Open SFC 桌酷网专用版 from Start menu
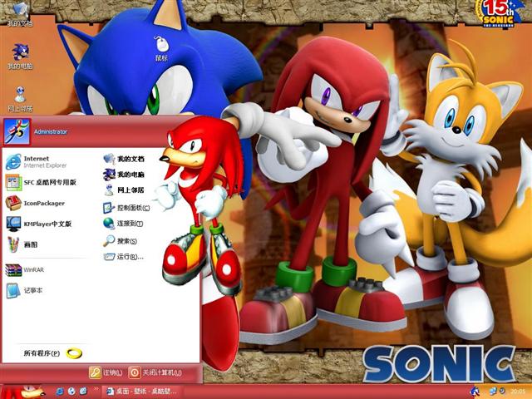Viewport: 532px width, 399px height. coord(41,182)
